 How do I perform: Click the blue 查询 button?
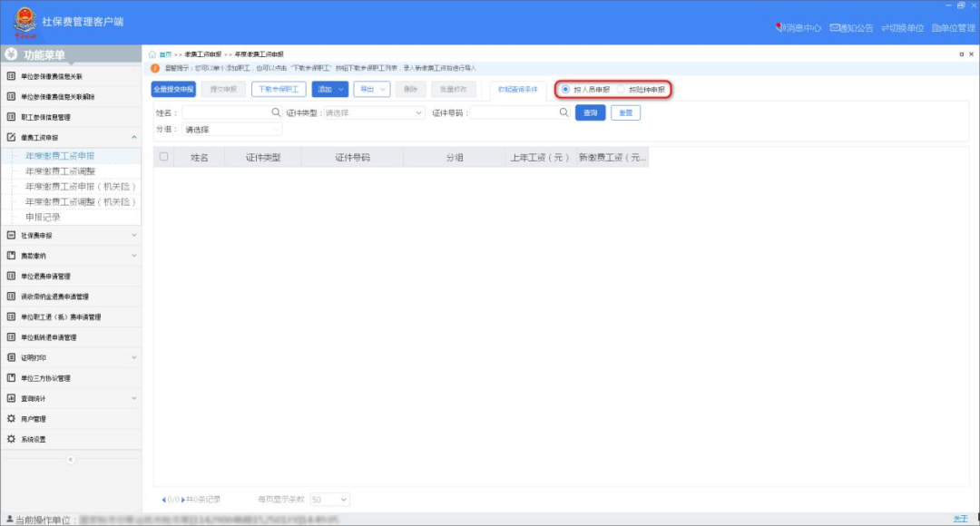tap(590, 113)
